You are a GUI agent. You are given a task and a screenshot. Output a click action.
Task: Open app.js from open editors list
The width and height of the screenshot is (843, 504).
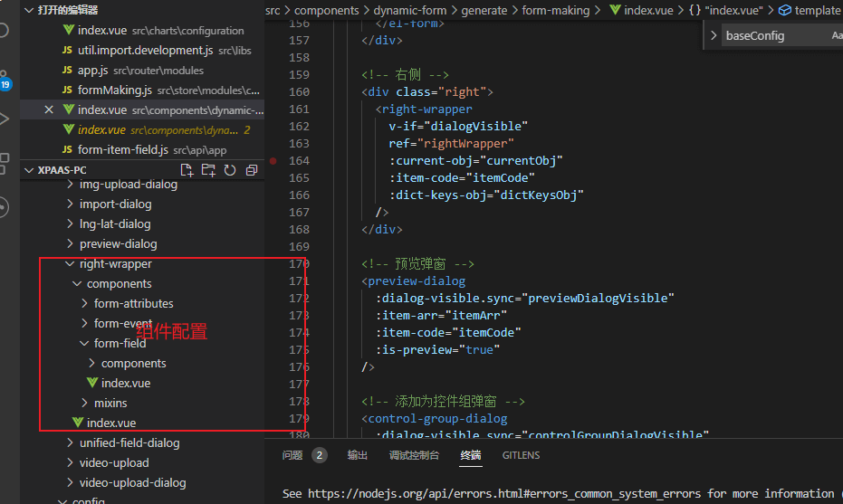93,71
